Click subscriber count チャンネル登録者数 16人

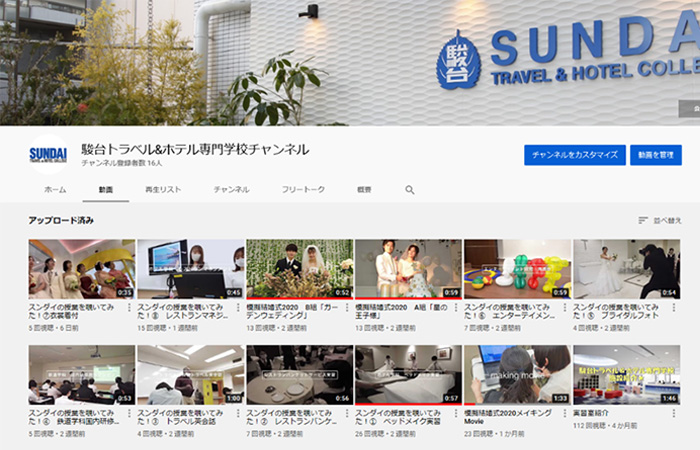click(x=121, y=163)
